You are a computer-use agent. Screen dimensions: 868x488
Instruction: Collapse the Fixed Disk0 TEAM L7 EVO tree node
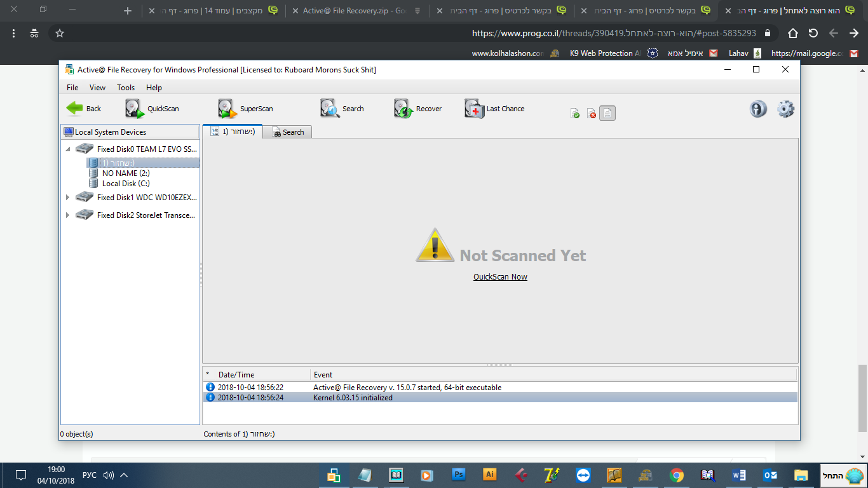(68, 149)
